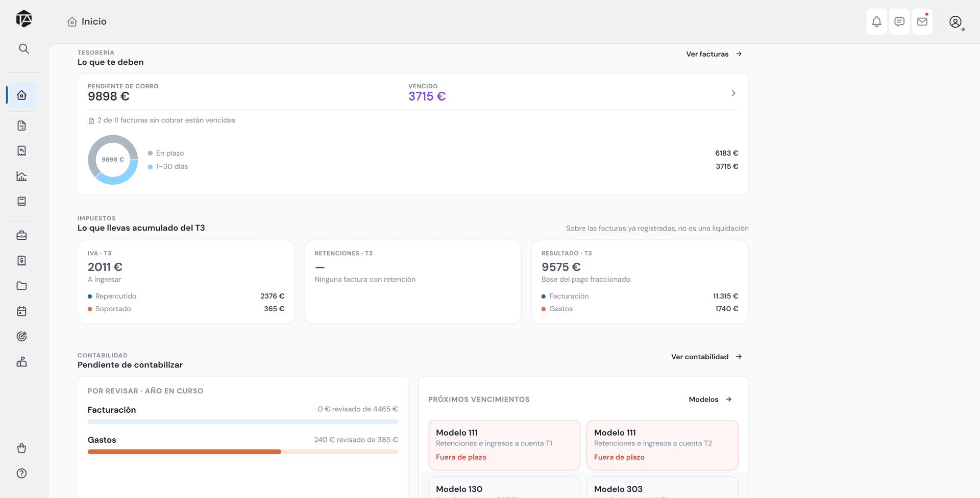Open the help question mark icon

point(21,473)
